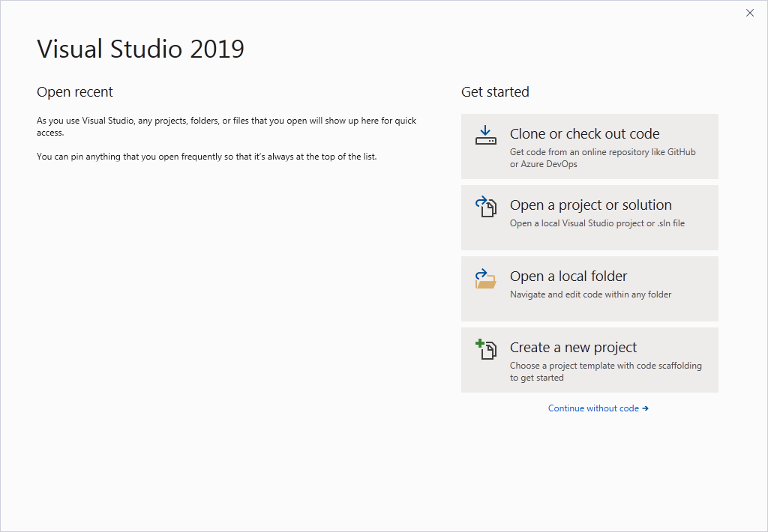
Task: Click the Open a project or solution icon
Action: point(485,207)
